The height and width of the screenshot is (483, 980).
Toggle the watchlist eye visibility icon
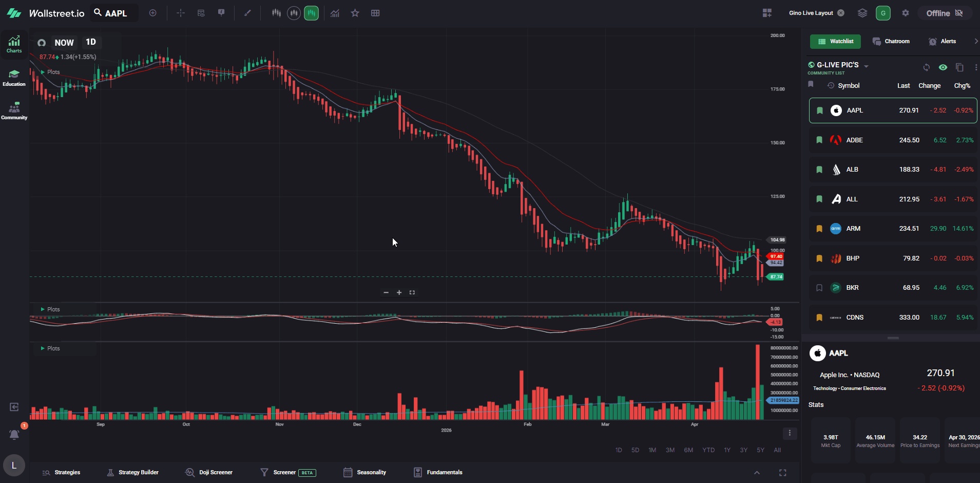(943, 67)
